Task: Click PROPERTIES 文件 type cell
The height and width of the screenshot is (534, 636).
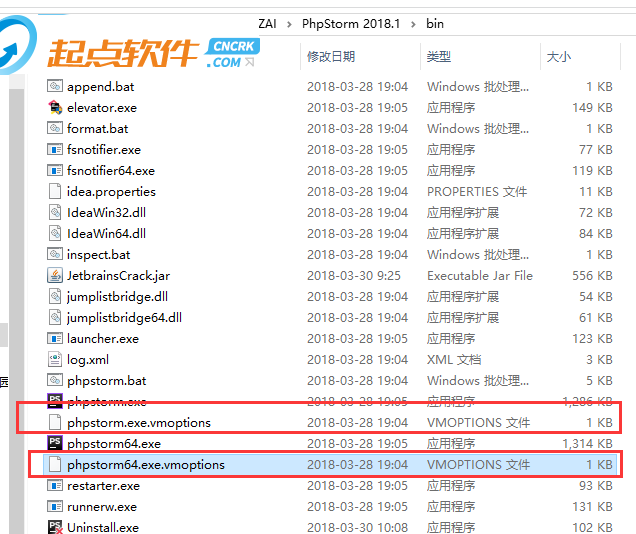Action: coord(477,192)
